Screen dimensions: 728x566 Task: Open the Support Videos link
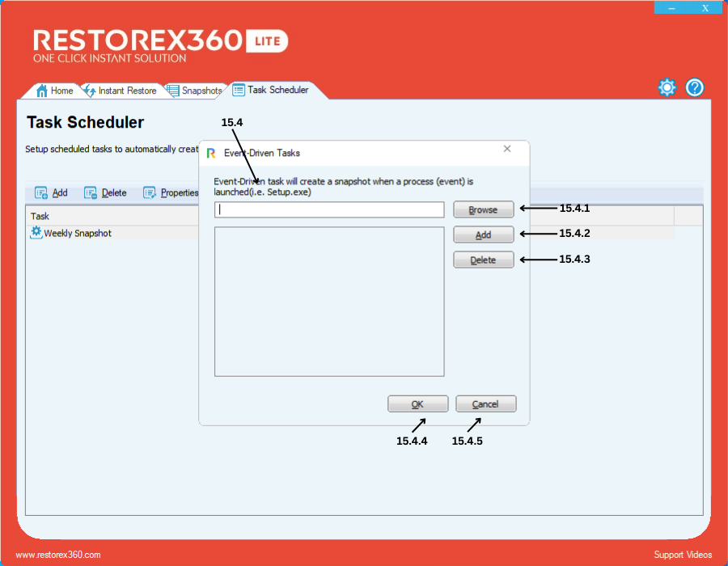click(x=683, y=555)
